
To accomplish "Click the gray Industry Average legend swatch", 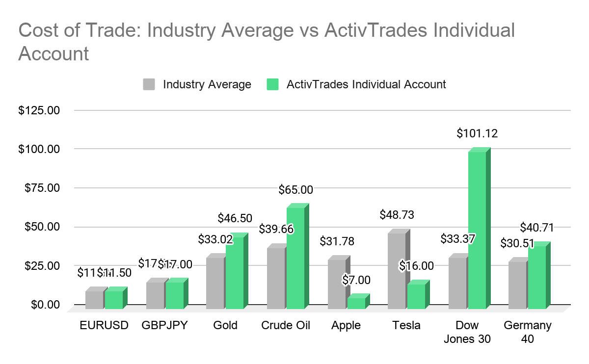I will (x=149, y=84).
